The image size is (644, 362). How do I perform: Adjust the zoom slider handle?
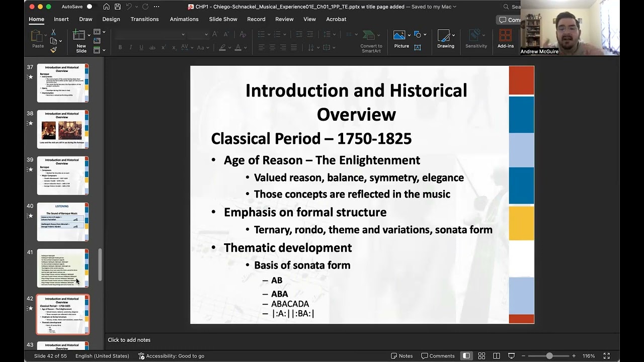pyautogui.click(x=549, y=355)
